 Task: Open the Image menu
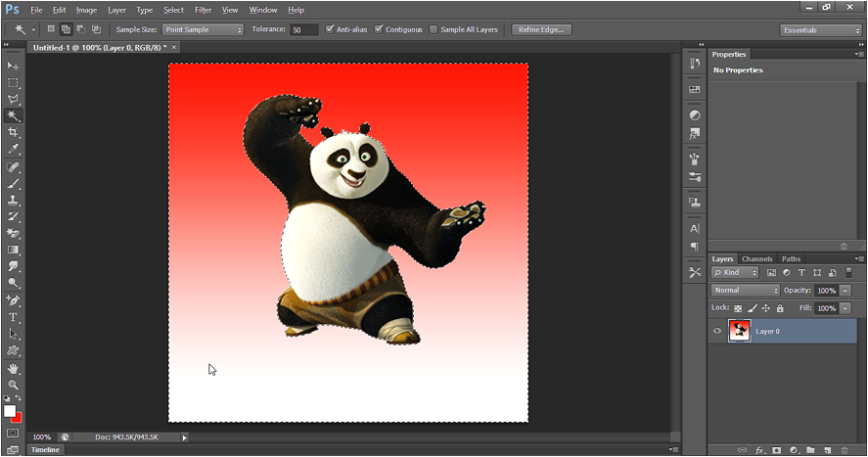tap(86, 10)
